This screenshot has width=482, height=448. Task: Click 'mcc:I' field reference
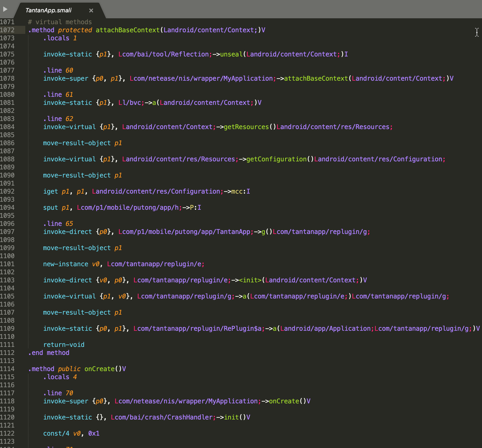click(241, 191)
